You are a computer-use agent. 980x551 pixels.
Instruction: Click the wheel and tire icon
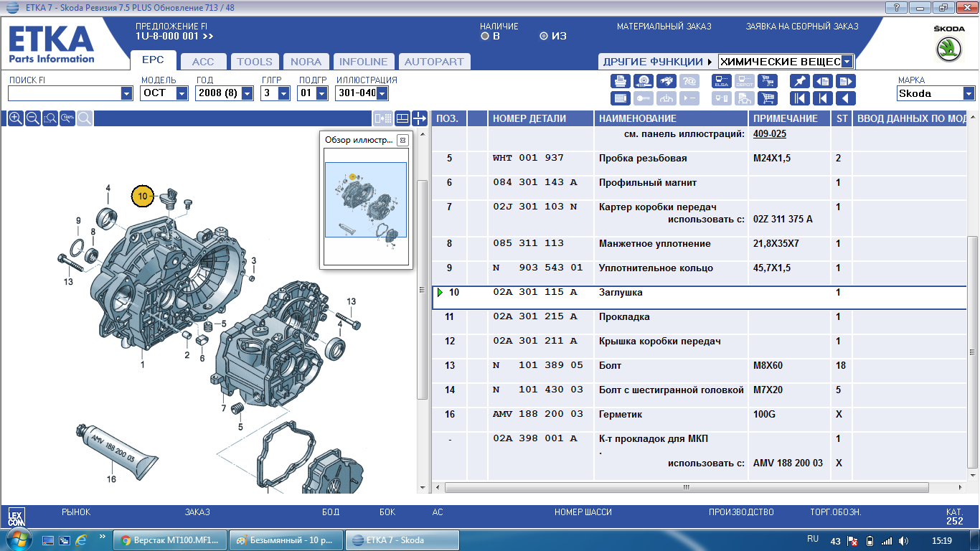tap(644, 81)
